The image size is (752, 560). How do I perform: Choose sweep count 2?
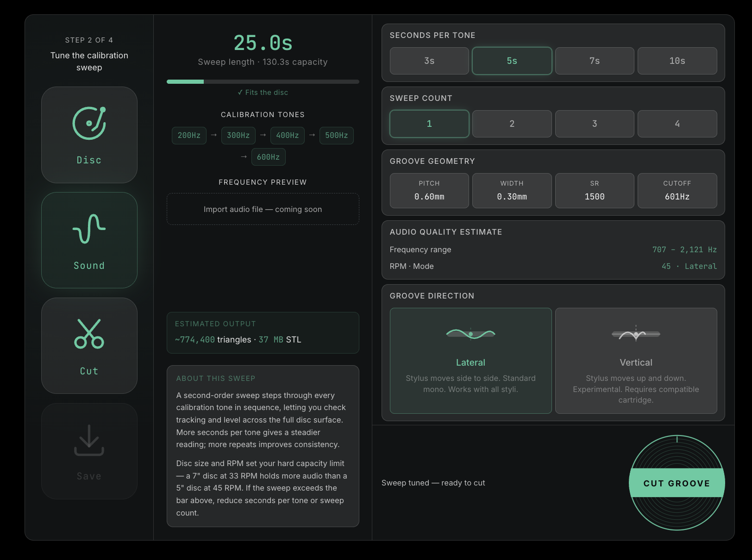pos(512,124)
